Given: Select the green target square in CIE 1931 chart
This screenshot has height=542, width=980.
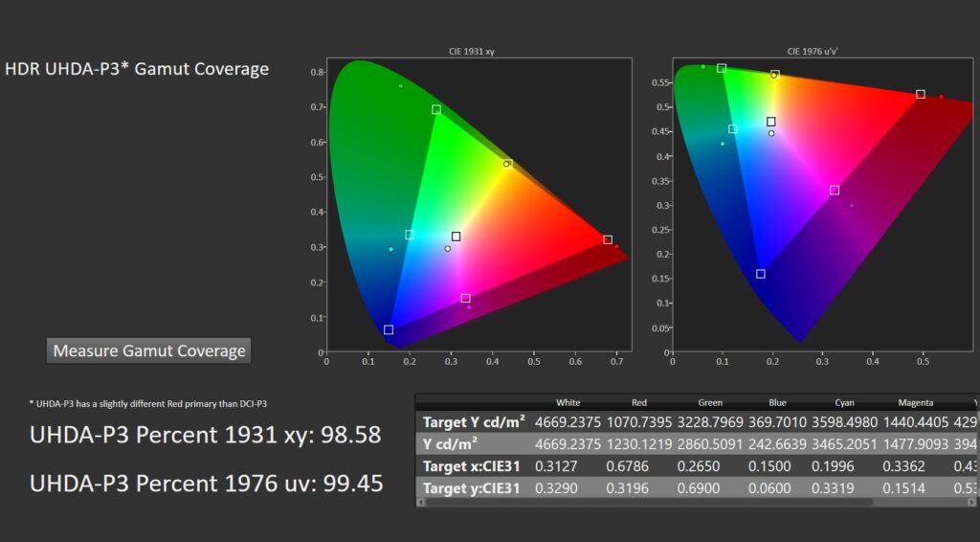Looking at the screenshot, I should [x=436, y=110].
